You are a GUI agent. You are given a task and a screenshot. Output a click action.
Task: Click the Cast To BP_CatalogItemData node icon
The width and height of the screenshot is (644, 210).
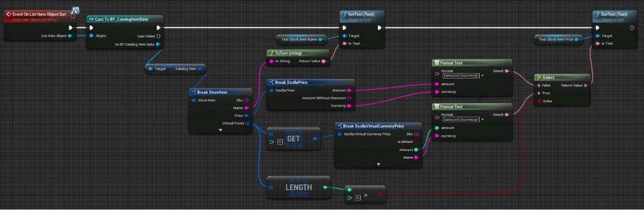[x=92, y=19]
